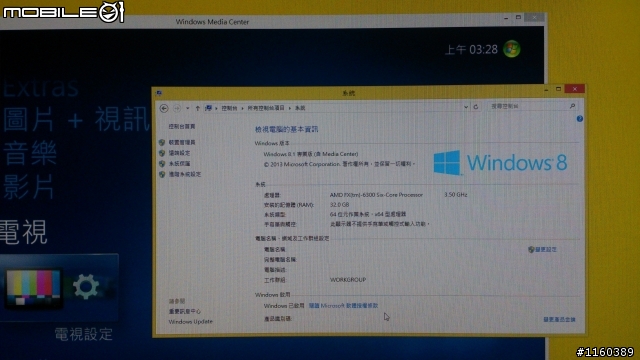Image resolution: width=640 pixels, height=360 pixels.
Task: Minimize the Windows Media Center window
Action: [506, 18]
